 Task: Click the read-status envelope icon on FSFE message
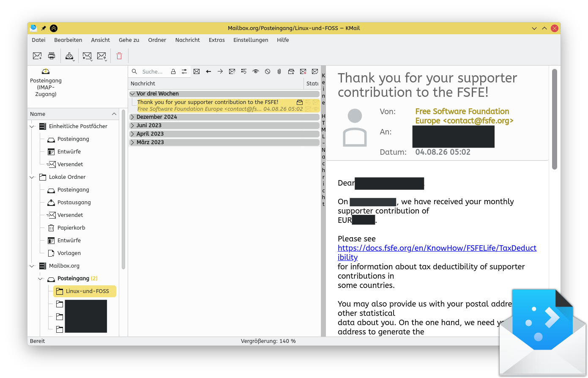tap(300, 102)
